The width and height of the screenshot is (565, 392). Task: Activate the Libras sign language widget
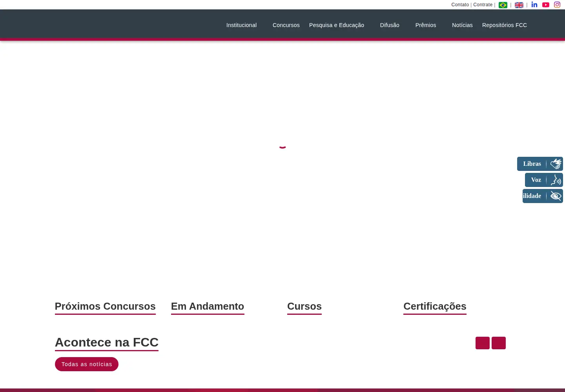click(540, 164)
